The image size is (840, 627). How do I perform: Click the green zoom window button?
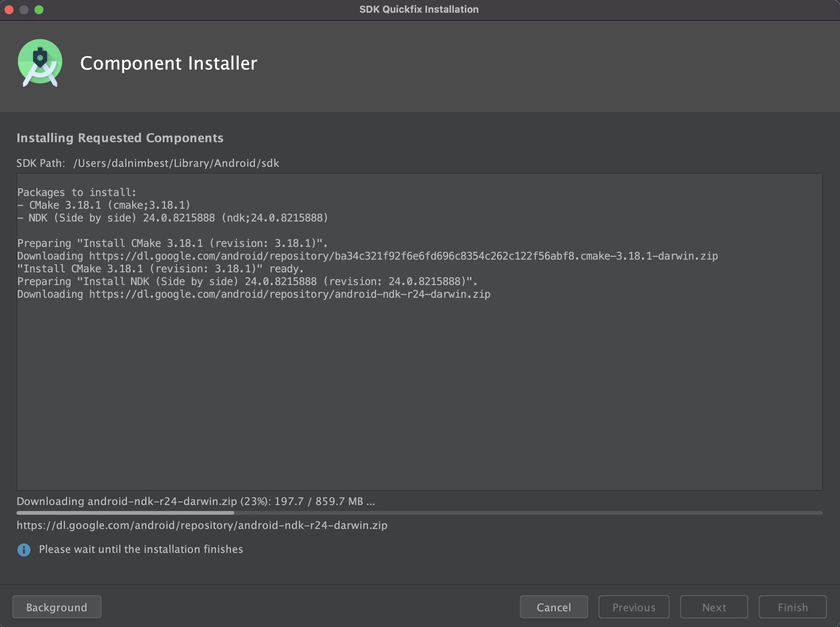tap(39, 9)
